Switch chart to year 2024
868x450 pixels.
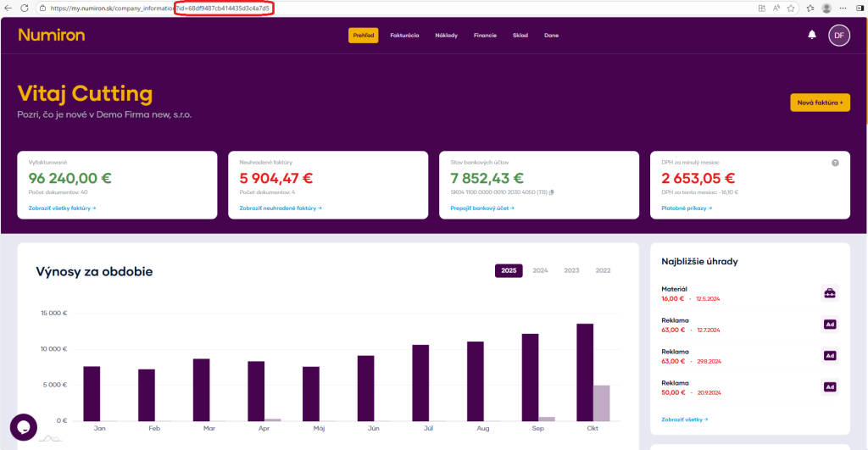540,270
